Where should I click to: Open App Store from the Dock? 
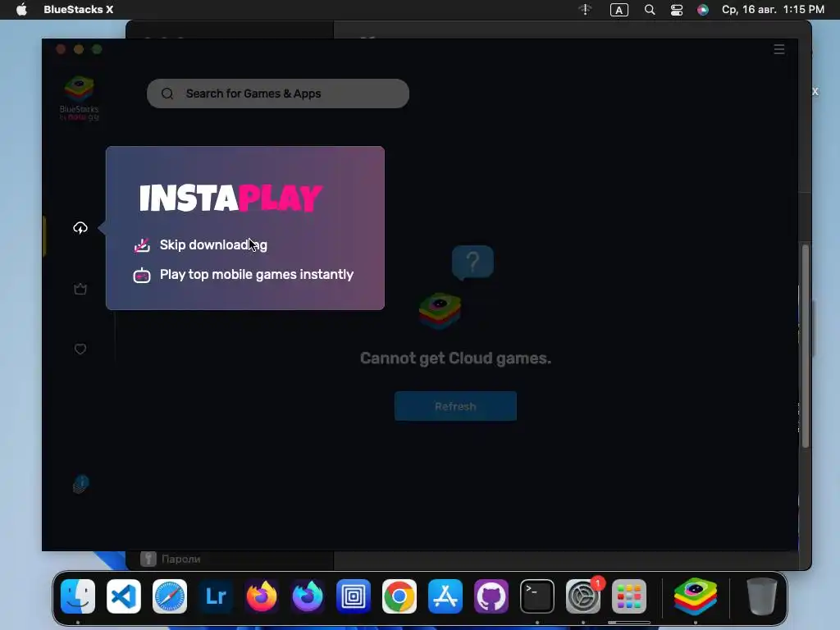pyautogui.click(x=445, y=596)
